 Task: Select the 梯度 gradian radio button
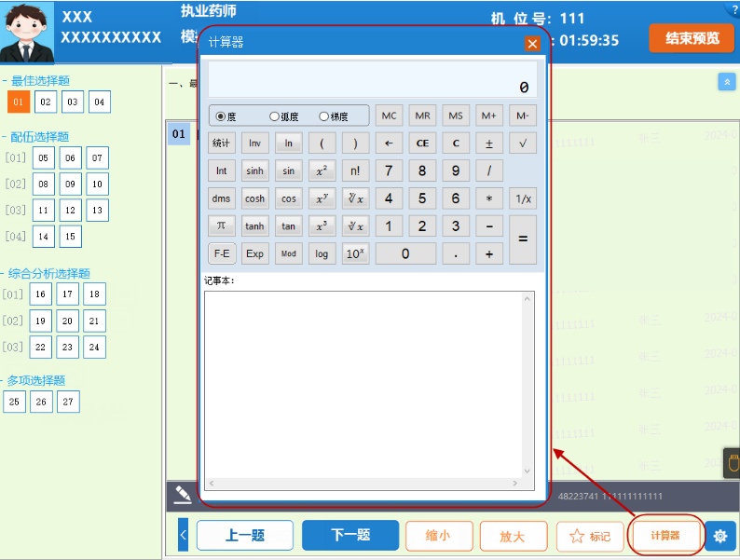click(323, 116)
